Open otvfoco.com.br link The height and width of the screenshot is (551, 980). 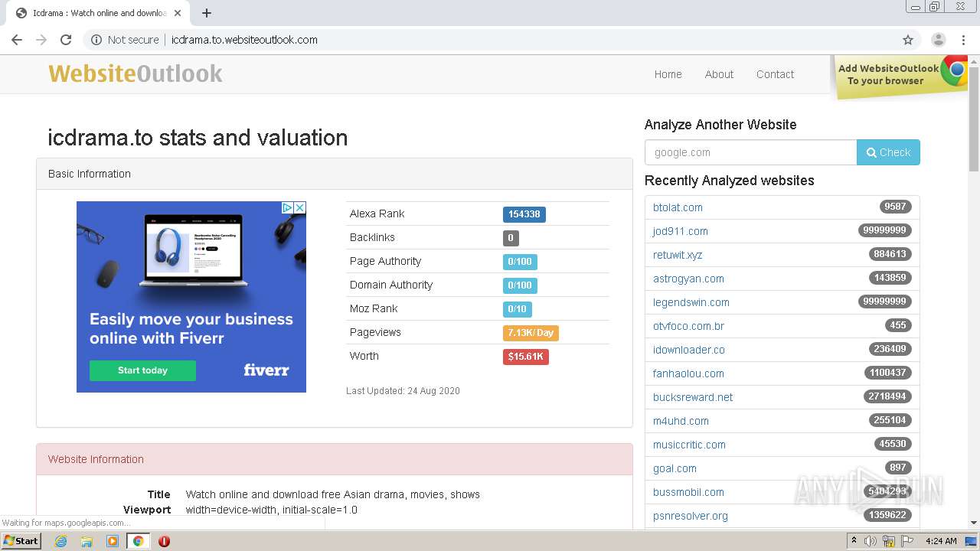coord(688,326)
